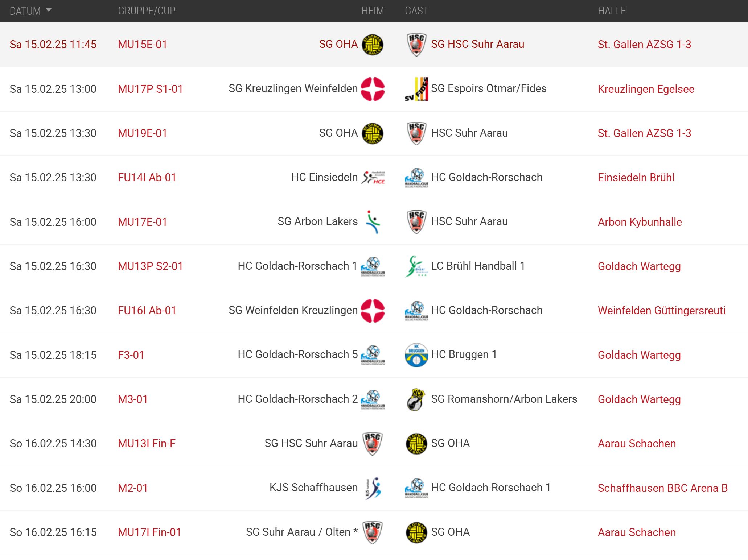This screenshot has height=560, width=748.
Task: Click the SG Kreuzlingen Weinfelden red logo
Action: [x=372, y=89]
